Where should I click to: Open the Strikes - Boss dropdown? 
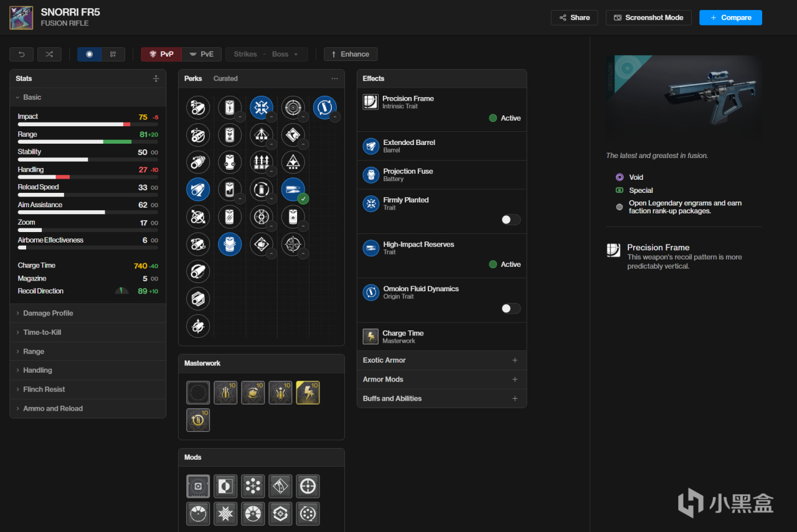[x=266, y=54]
